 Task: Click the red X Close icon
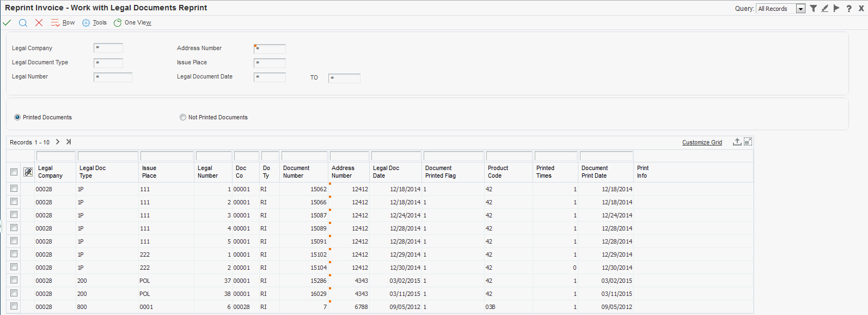tap(39, 23)
